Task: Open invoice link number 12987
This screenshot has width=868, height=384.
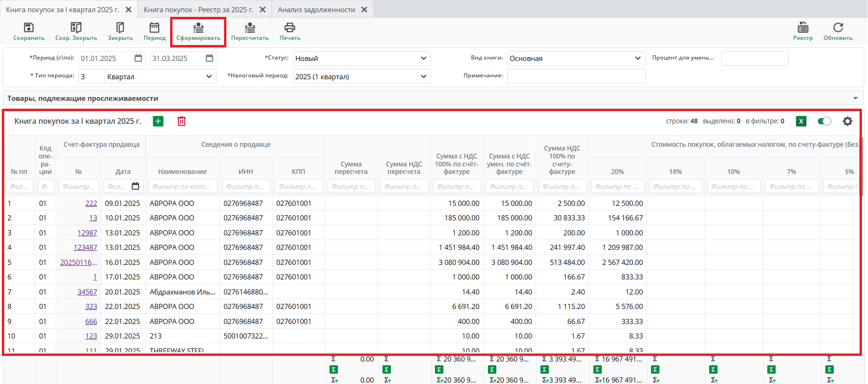Action: [87, 233]
